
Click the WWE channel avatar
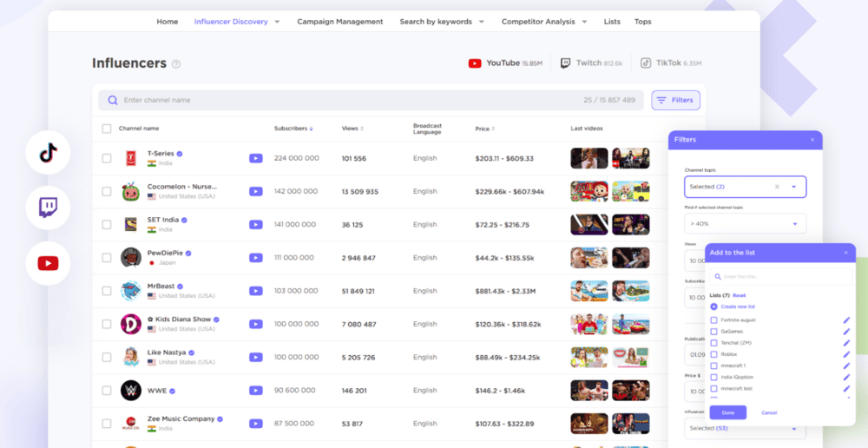click(131, 391)
